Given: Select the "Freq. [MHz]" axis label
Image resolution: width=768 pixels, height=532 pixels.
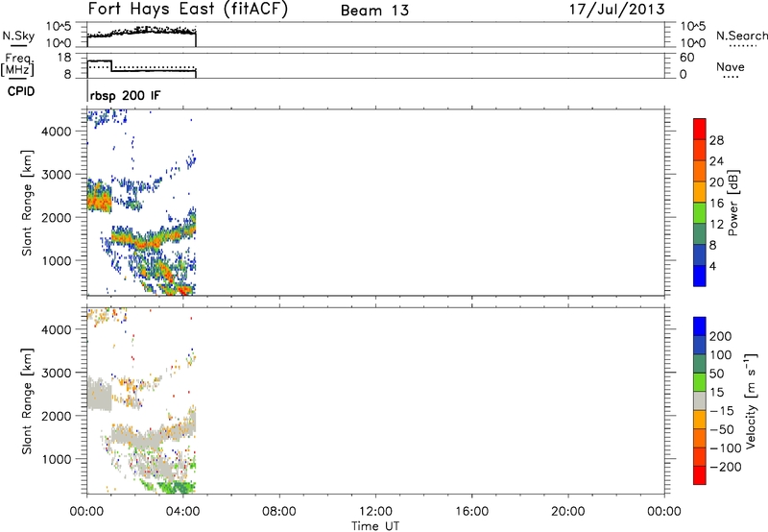Looking at the screenshot, I should tap(19, 65).
